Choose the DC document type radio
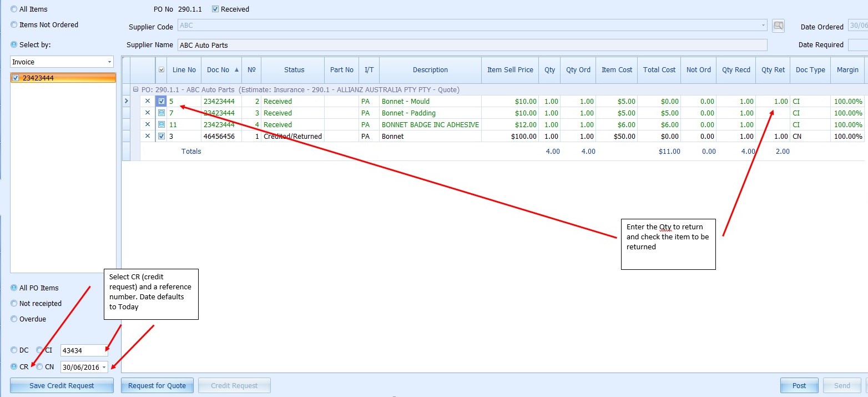868x397 pixels. (x=14, y=350)
